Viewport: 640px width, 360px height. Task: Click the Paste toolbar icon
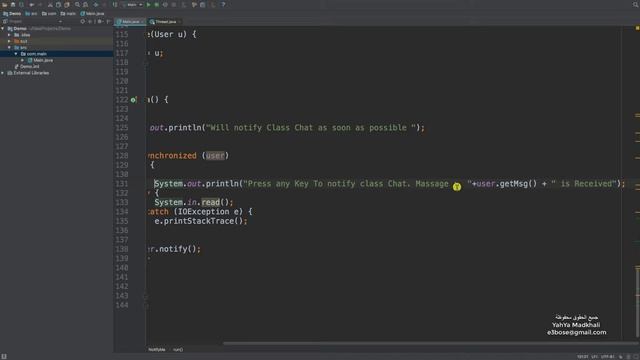pyautogui.click(x=67, y=4)
